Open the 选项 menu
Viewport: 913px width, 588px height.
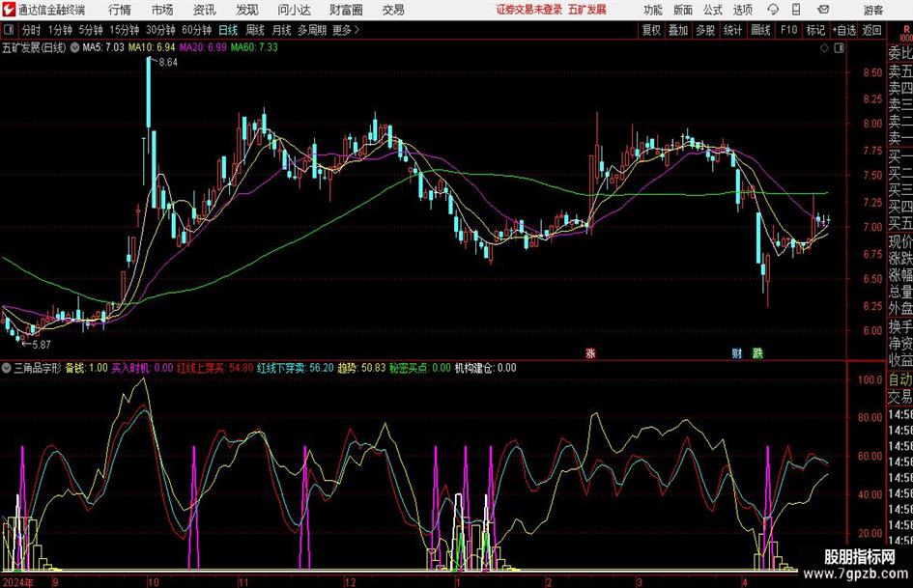[x=742, y=10]
